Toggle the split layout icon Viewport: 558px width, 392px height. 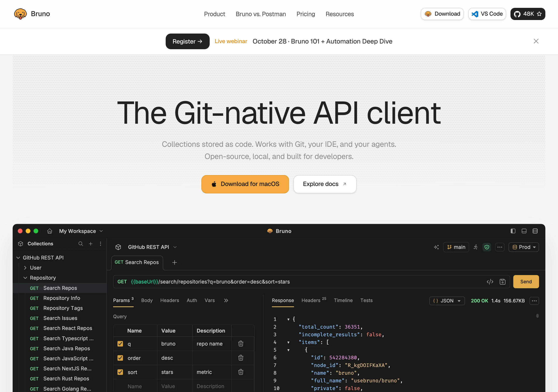click(x=535, y=231)
